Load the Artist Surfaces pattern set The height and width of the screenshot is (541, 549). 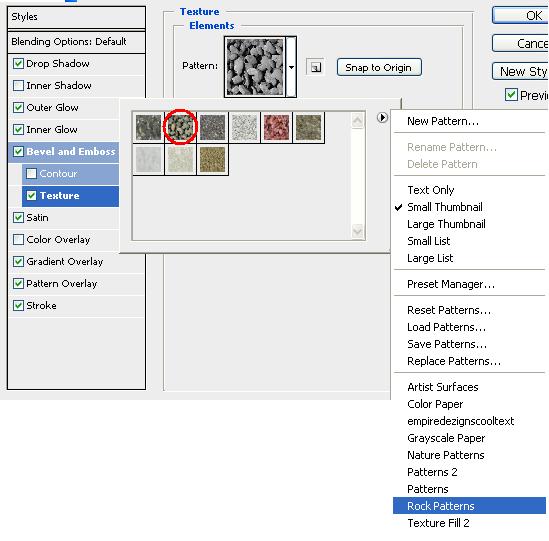pyautogui.click(x=443, y=387)
